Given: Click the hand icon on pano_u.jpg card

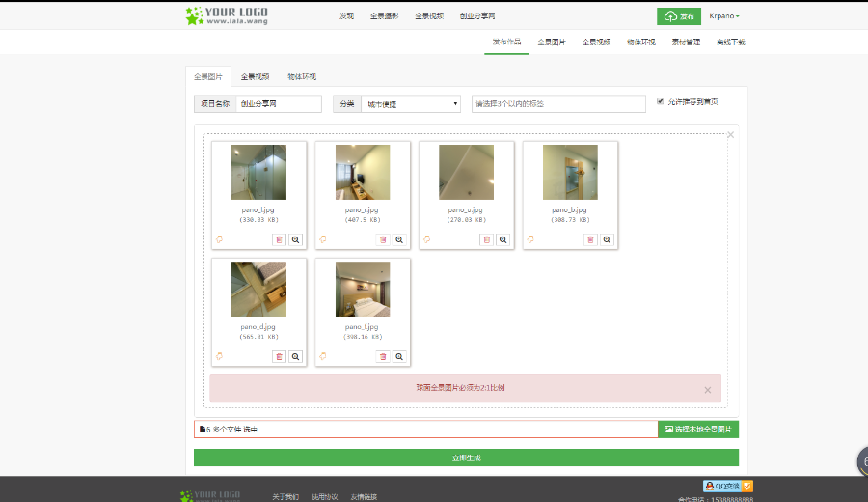Looking at the screenshot, I should (427, 239).
